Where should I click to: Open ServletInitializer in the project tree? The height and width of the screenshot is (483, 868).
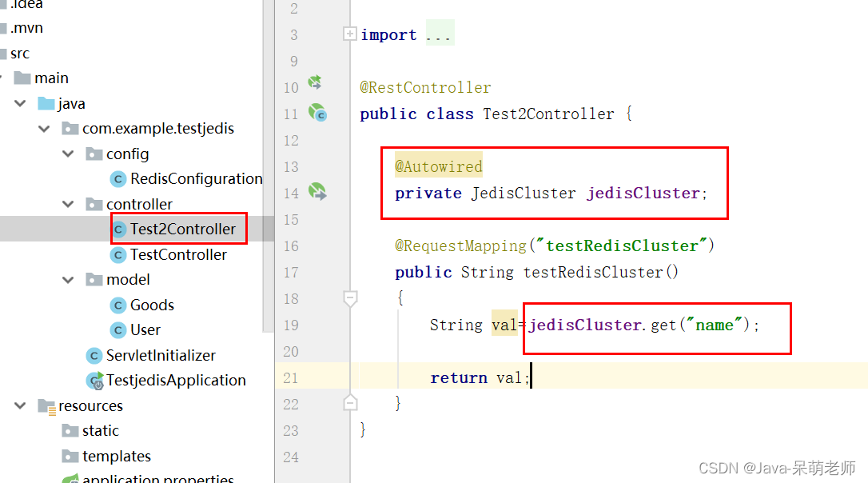click(161, 356)
